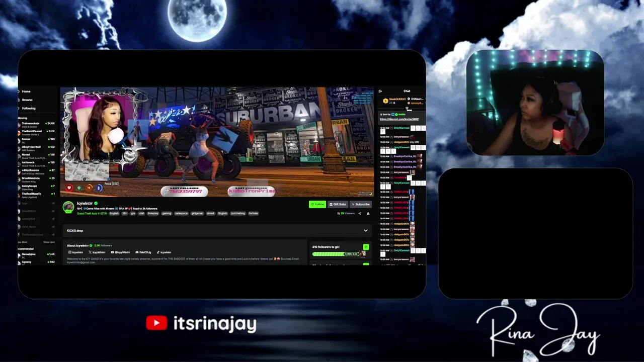Viewport: 644px width, 362px height.
Task: Open TheBurntPeanut channel in sidebar
Action: 36,132
